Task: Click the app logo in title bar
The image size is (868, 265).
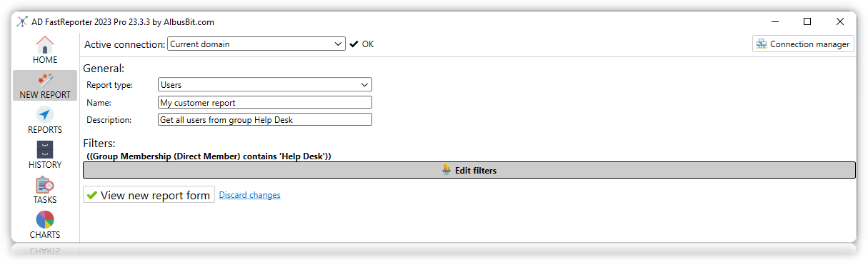Action: pyautogui.click(x=22, y=22)
